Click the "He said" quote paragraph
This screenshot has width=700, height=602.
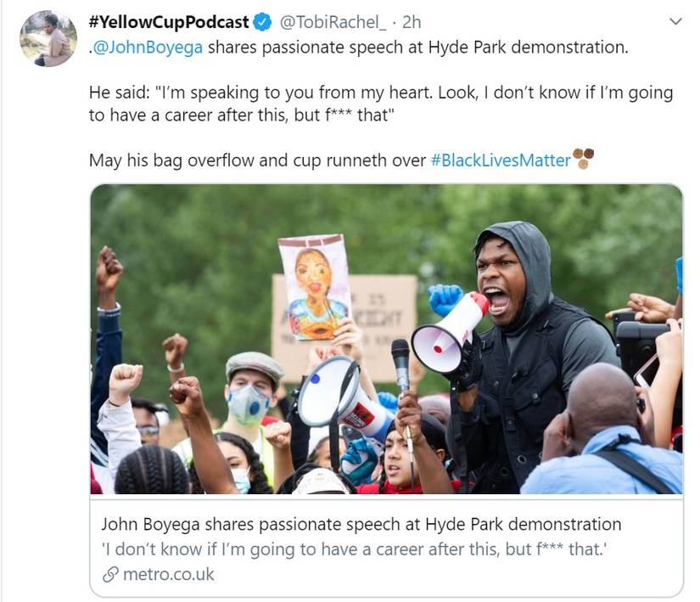click(380, 104)
